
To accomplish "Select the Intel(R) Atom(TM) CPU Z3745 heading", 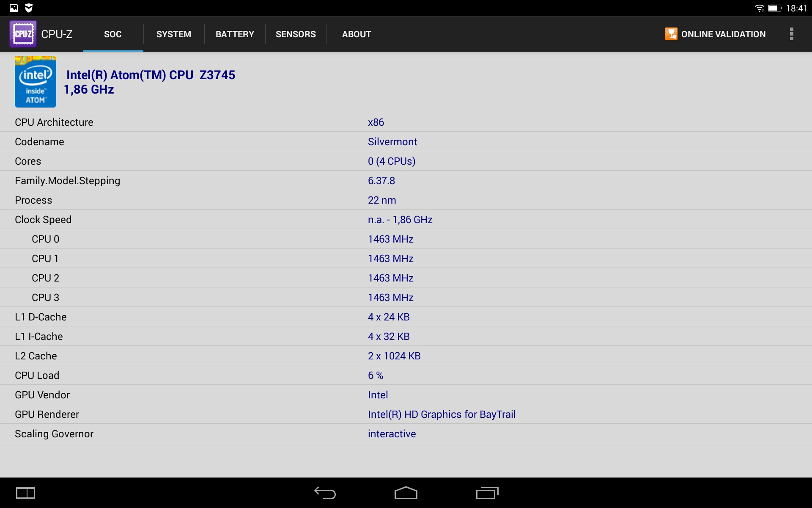I will (151, 75).
